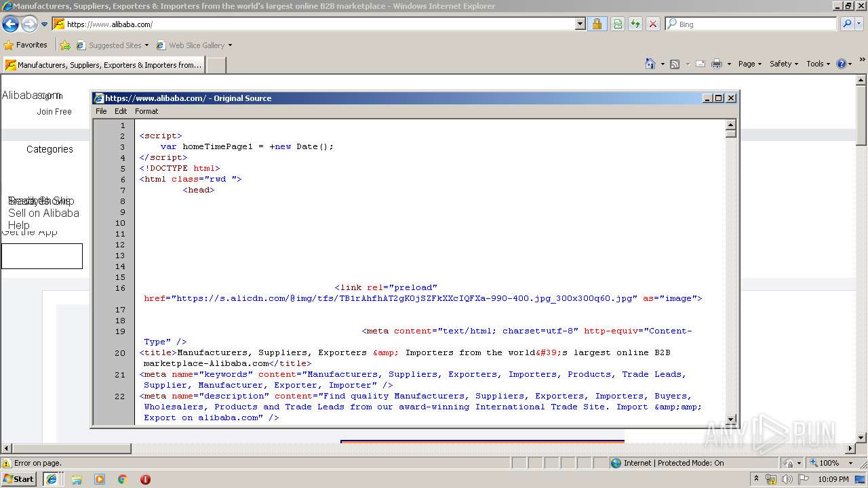View the security lock icon report
Image resolution: width=868 pixels, height=488 pixels.
point(597,24)
